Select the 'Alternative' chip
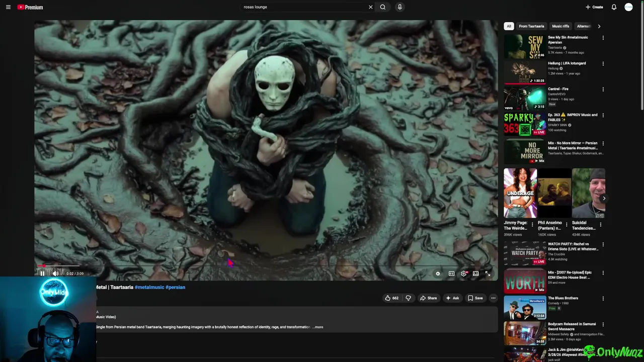Viewport: 644px width, 362px height. coord(584,26)
